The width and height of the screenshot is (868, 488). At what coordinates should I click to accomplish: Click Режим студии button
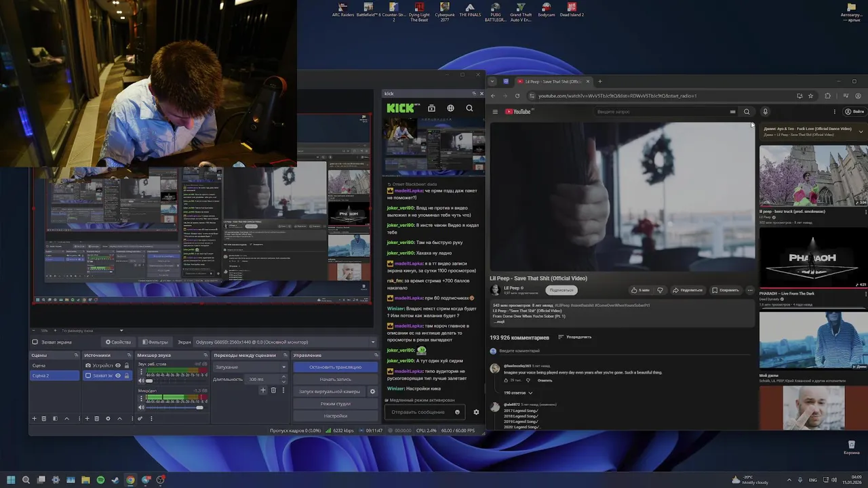(335, 403)
